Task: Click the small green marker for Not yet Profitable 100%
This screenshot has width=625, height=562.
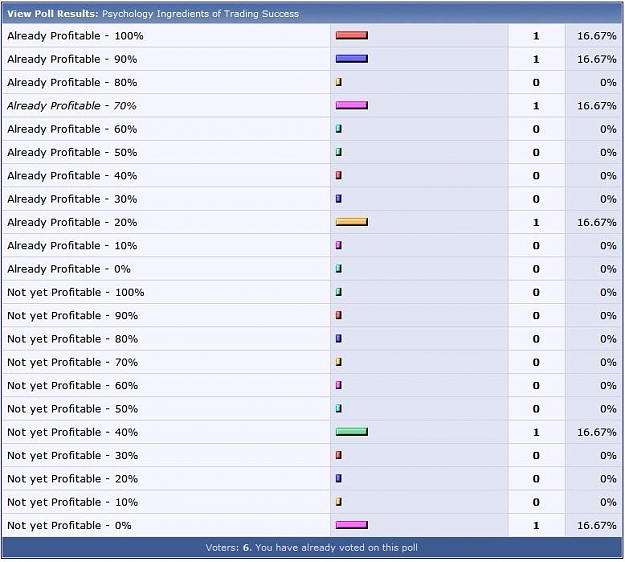Action: coord(339,292)
